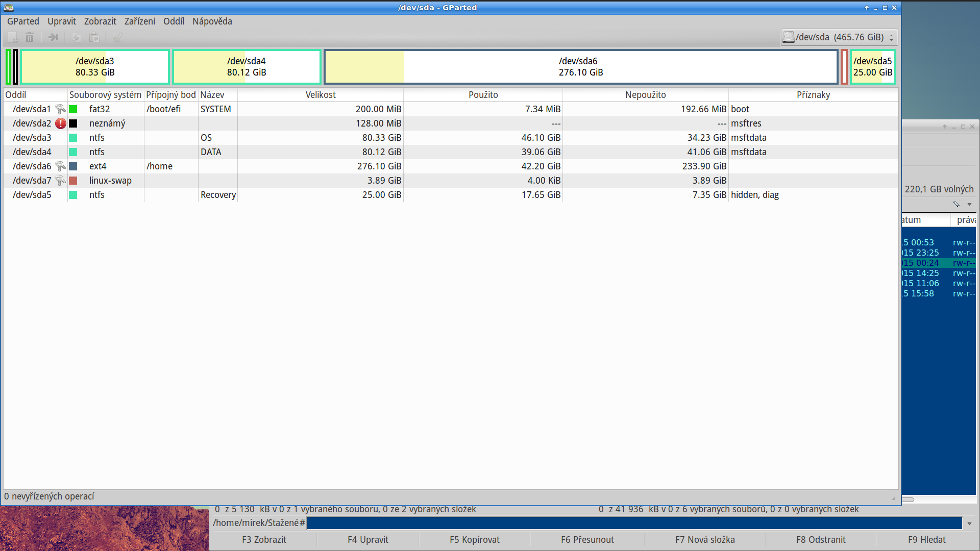Click the F8 Odstranit button
The width and height of the screenshot is (980, 551).
(x=821, y=540)
